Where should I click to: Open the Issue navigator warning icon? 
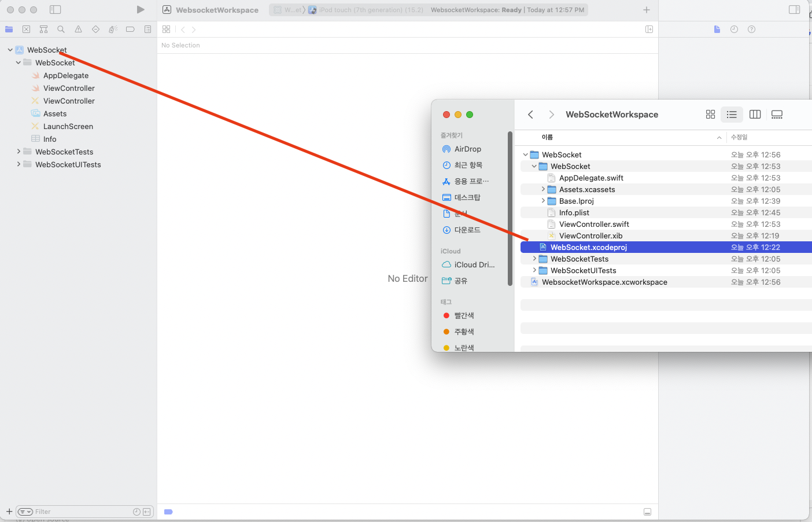coord(79,30)
